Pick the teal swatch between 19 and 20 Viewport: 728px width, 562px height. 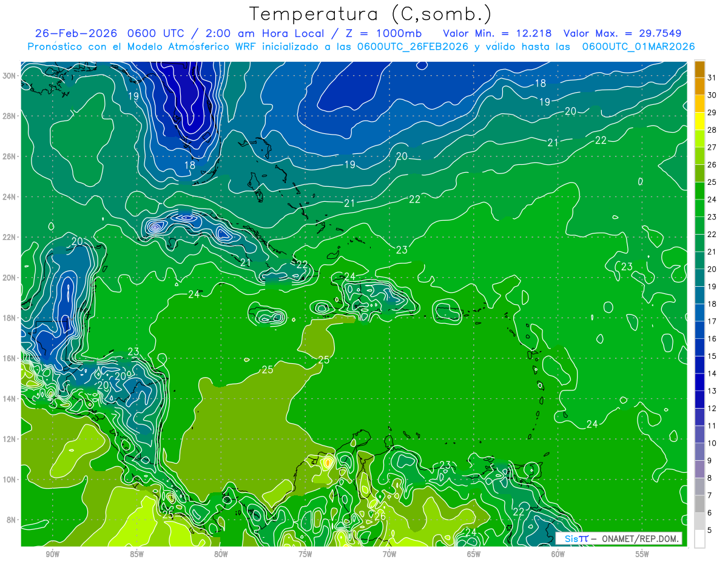click(699, 278)
